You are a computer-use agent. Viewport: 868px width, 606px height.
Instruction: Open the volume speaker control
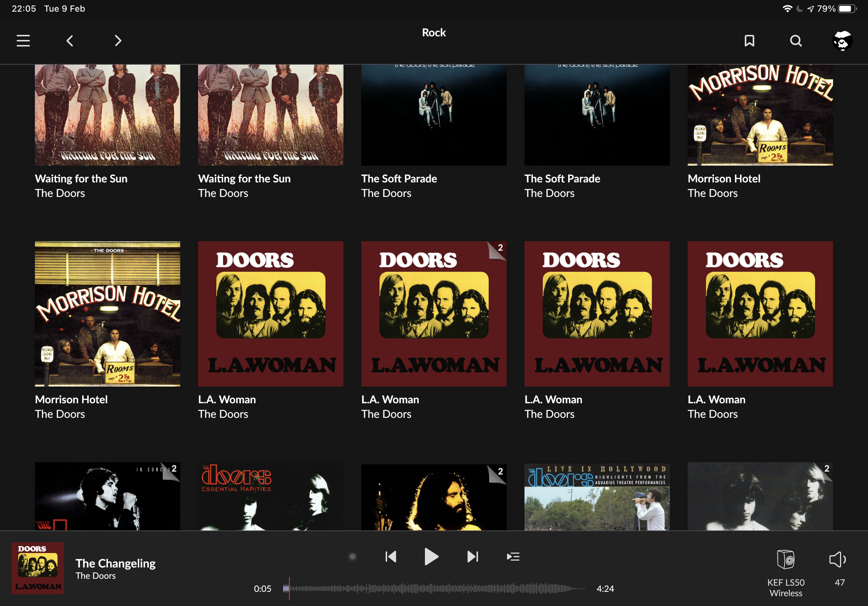click(x=838, y=559)
